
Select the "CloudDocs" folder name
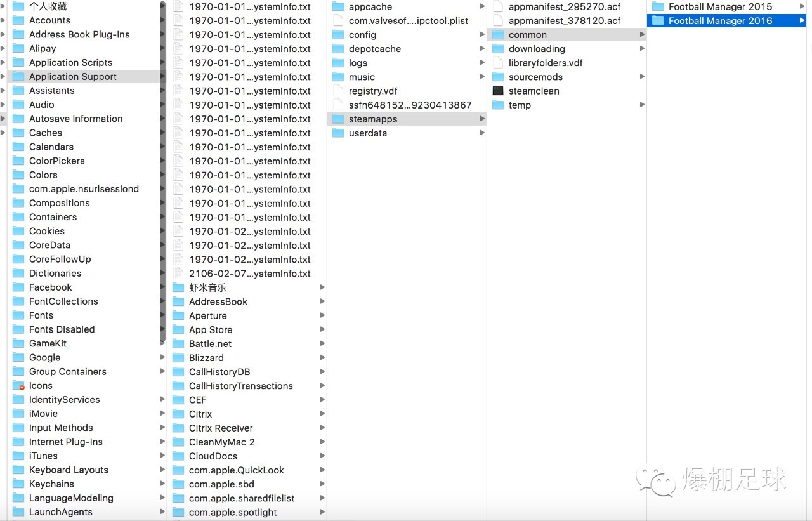click(214, 456)
